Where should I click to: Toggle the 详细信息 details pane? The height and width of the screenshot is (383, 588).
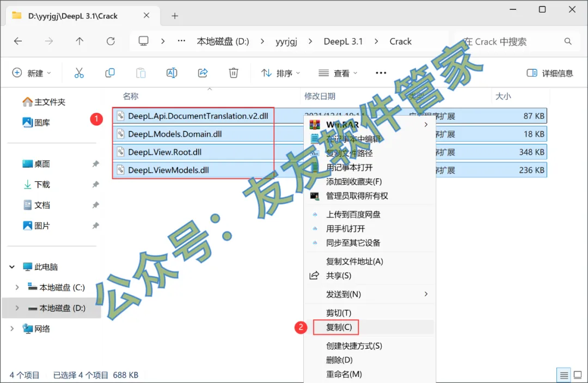tap(550, 73)
